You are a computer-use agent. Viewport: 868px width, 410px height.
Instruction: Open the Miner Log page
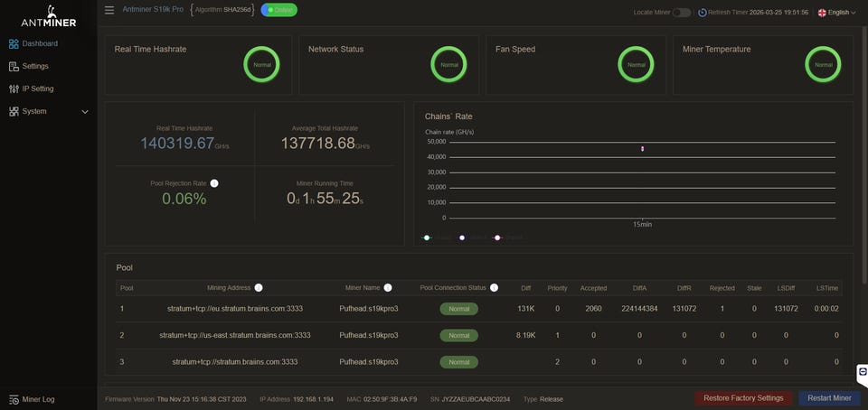point(37,399)
